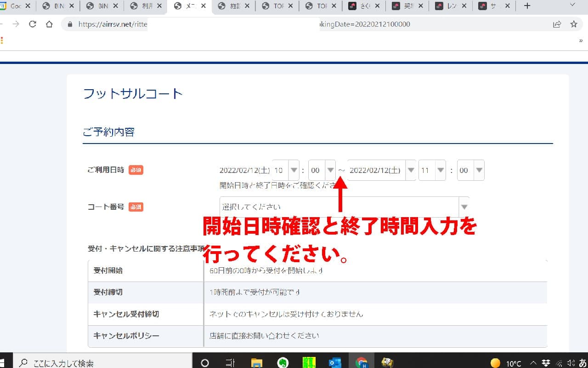Click the share page icon in address bar
Viewport: 588px width, 368px height.
pos(557,24)
